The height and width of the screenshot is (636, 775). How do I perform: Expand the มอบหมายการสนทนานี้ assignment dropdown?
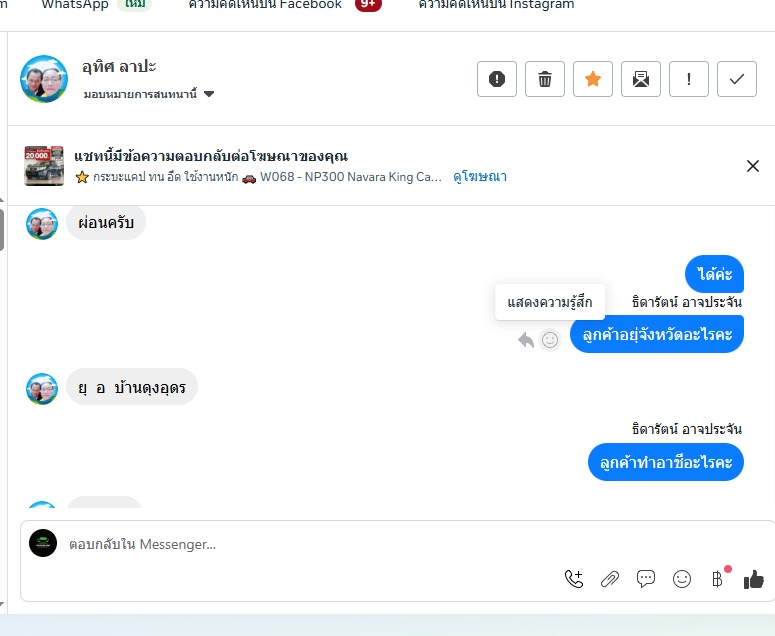(x=148, y=94)
